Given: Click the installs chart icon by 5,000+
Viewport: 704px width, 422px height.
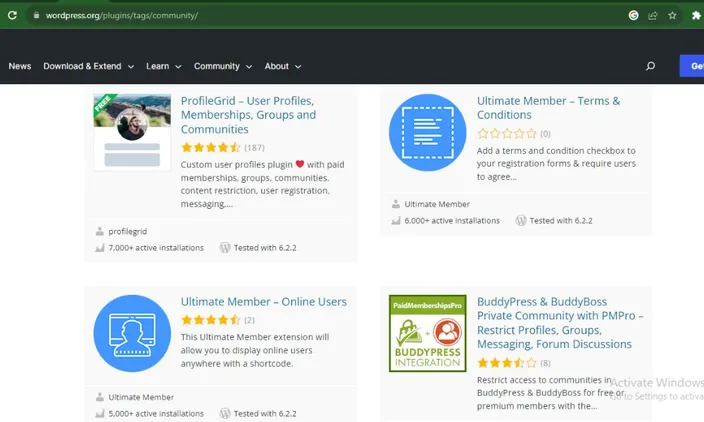Looking at the screenshot, I should 99,413.
